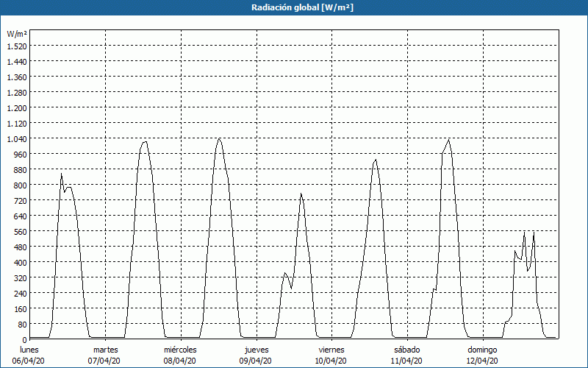This screenshot has height=368, width=588.
Task: Click Tuesday's radiation curve peak
Action: point(145,142)
